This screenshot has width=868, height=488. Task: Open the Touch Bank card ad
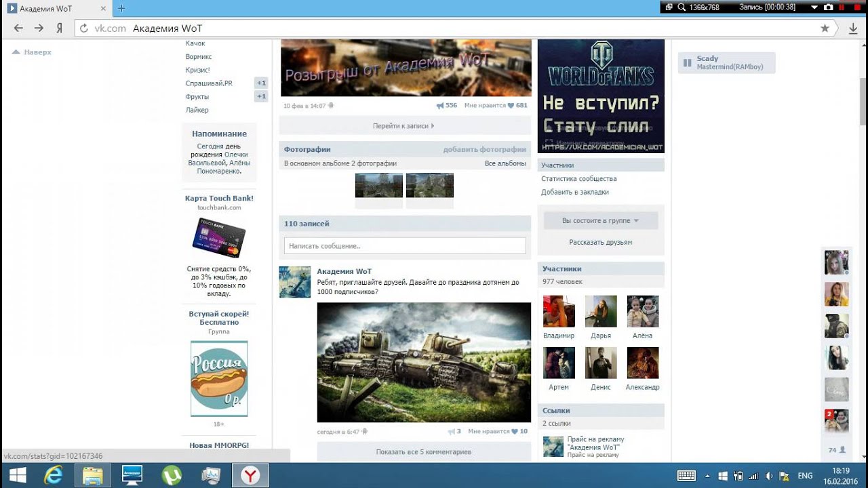(x=219, y=237)
